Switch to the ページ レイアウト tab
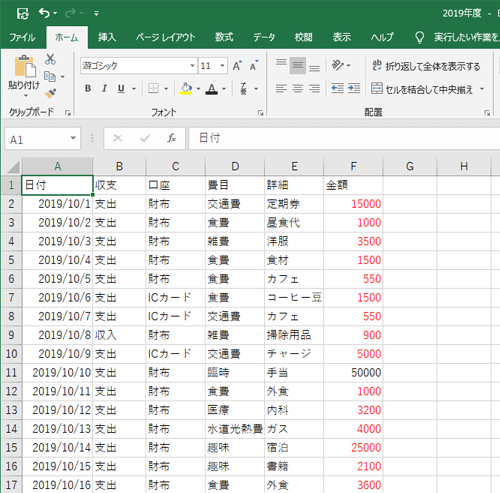This screenshot has height=493, width=500. pyautogui.click(x=165, y=37)
